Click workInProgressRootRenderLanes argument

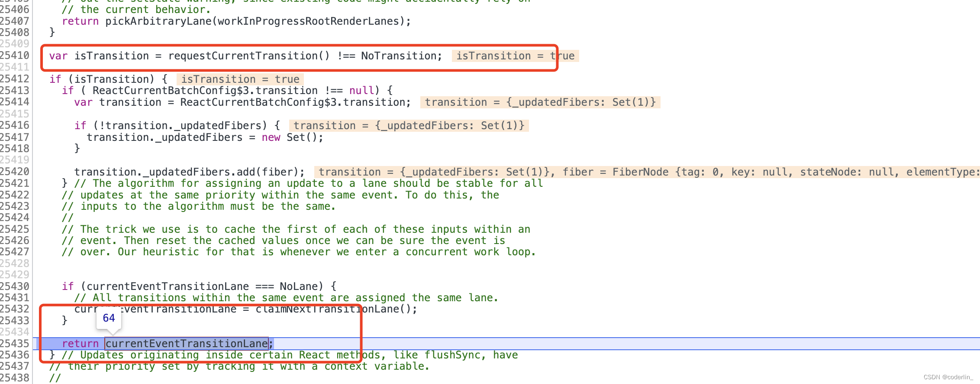pos(308,21)
